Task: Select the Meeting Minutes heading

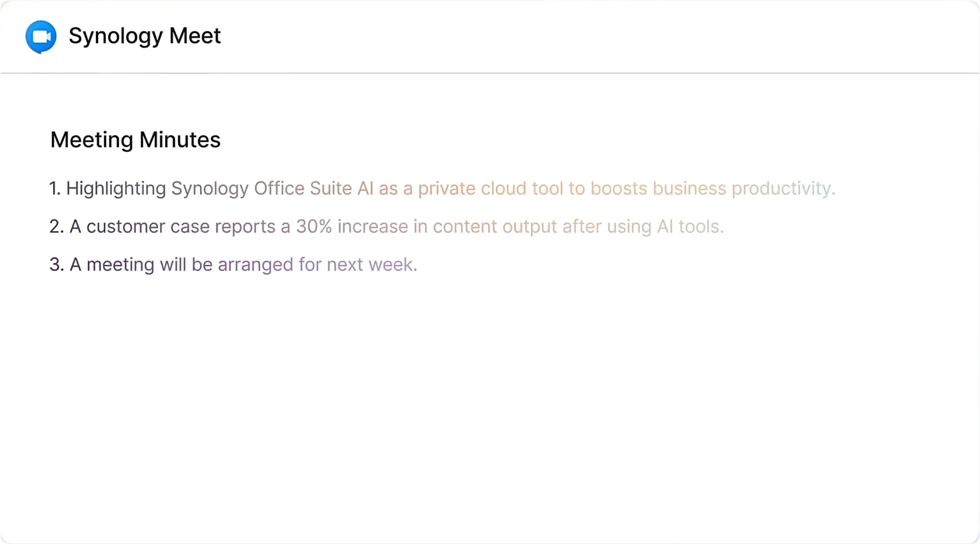Action: pyautogui.click(x=135, y=140)
